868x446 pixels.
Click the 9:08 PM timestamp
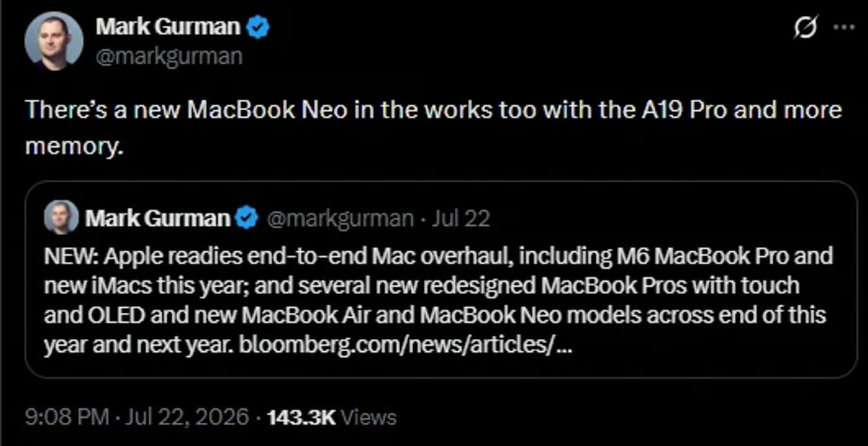67,418
